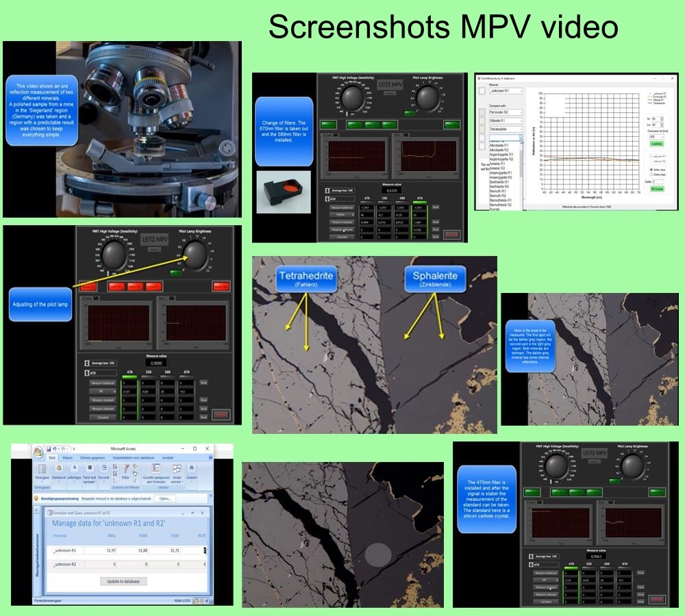Image resolution: width=685 pixels, height=616 pixels.
Task: Toggle the green indicator under Pilot Lamp knob
Action: 175,272
